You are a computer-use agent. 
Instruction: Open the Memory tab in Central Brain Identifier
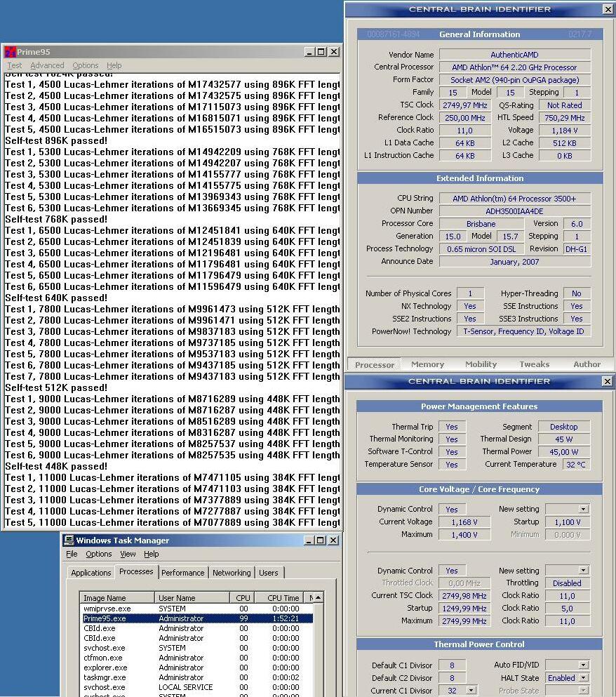click(427, 364)
